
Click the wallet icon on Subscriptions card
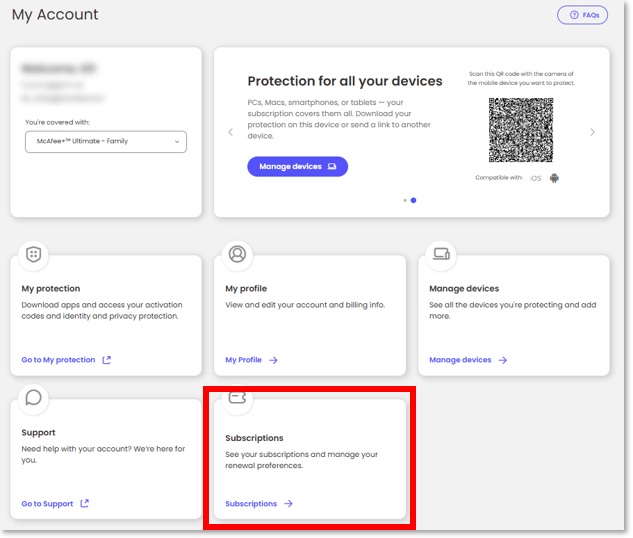(237, 398)
